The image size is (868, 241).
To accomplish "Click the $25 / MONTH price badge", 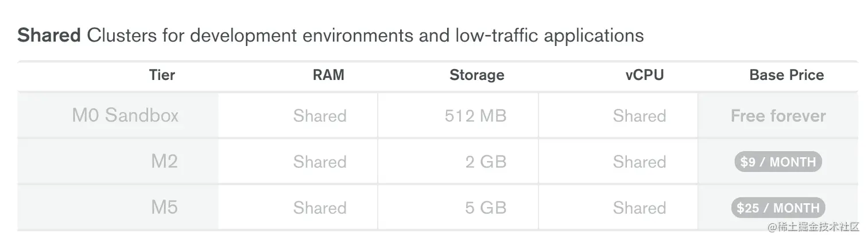I will point(778,208).
